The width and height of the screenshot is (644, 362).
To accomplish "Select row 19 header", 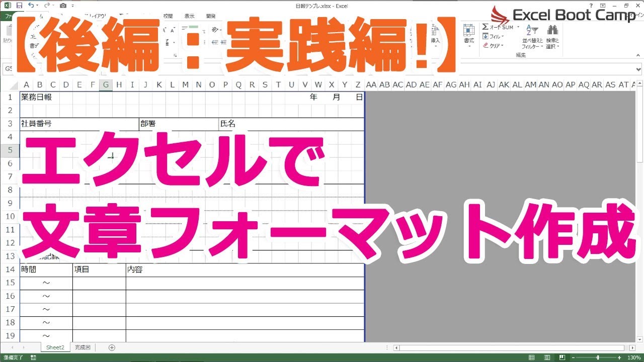I will pos(10,335).
